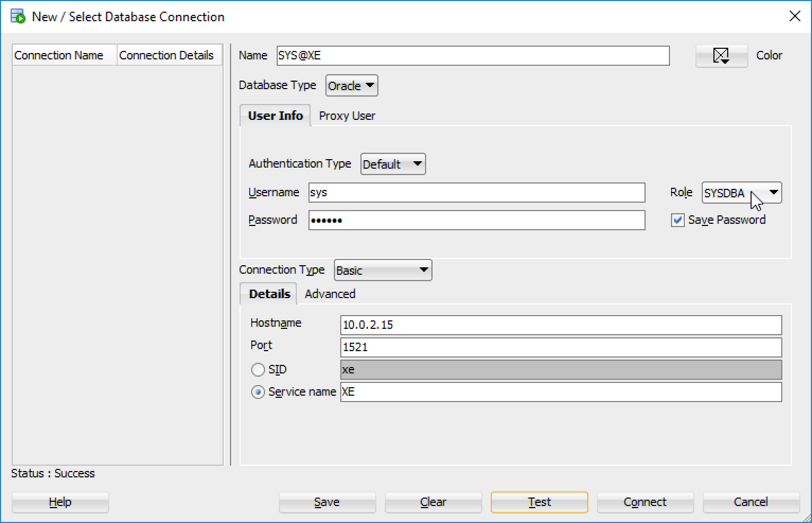Switch to the Proxy User tab
Image resolution: width=812 pixels, height=523 pixels.
click(347, 116)
